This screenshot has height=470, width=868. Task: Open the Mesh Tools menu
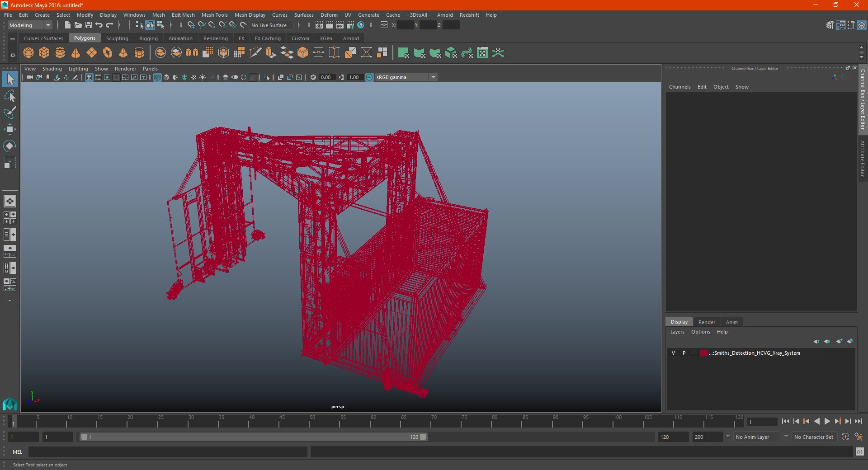pyautogui.click(x=214, y=15)
